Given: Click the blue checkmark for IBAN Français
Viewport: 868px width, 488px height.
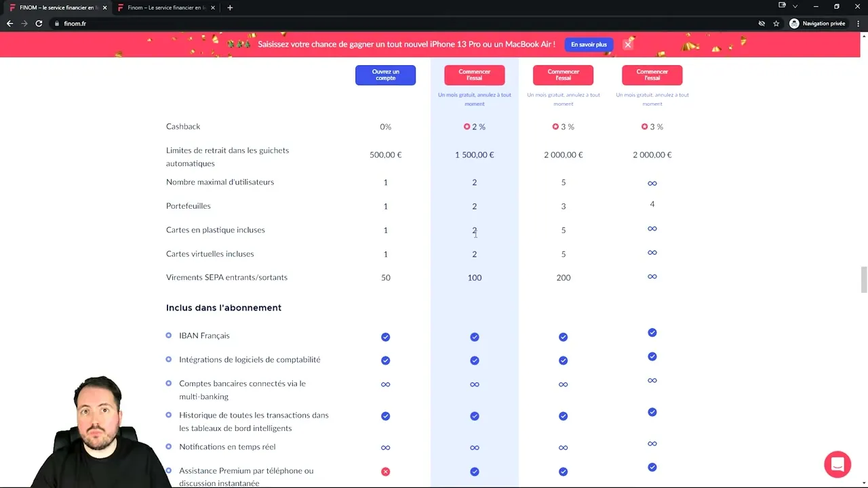Looking at the screenshot, I should coord(385,336).
